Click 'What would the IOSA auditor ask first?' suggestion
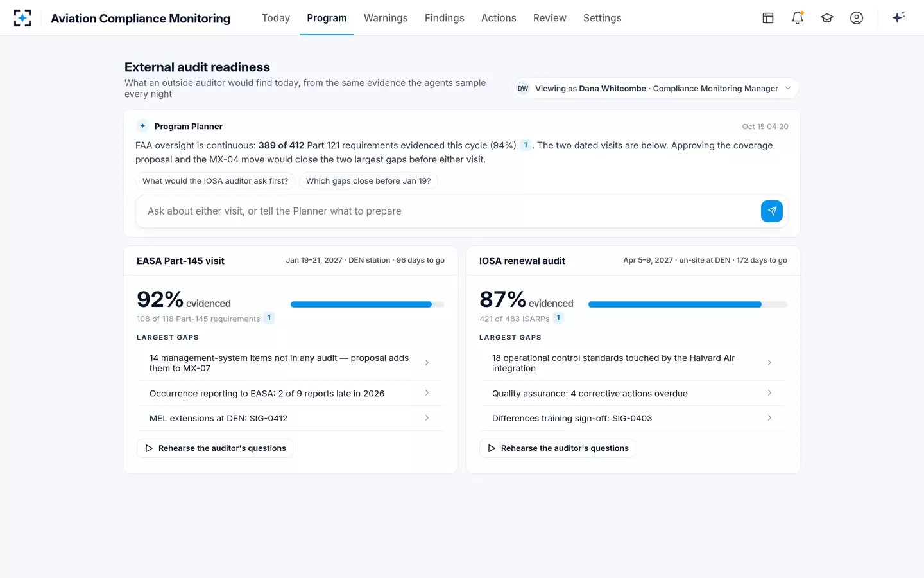Viewport: 924px width, 578px height. click(x=215, y=181)
